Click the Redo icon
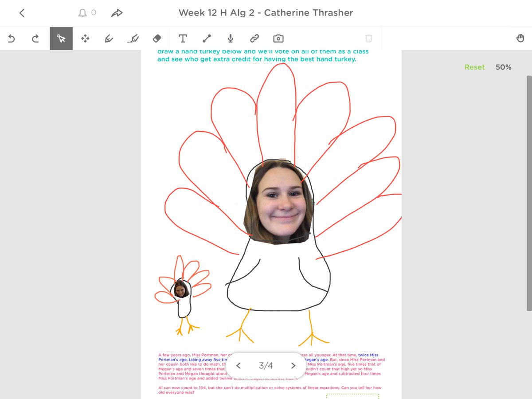Screen dimensions: 532x399 35,39
